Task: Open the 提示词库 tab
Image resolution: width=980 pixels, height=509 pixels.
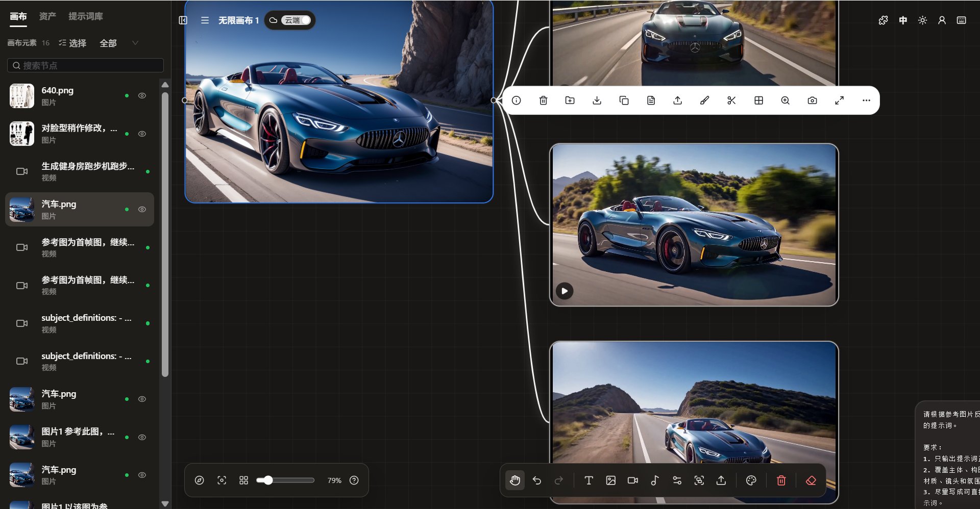Action: (86, 16)
